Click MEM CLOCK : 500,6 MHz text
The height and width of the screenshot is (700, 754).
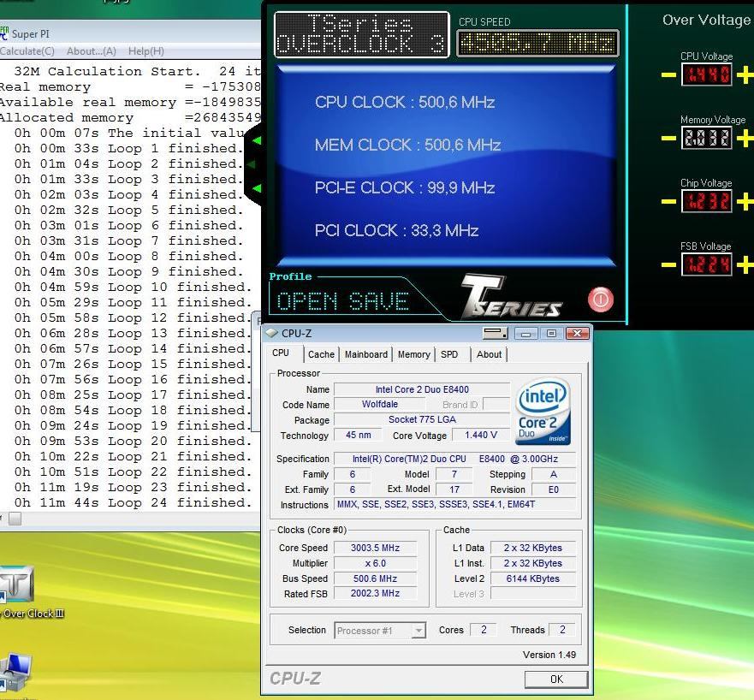click(x=407, y=145)
